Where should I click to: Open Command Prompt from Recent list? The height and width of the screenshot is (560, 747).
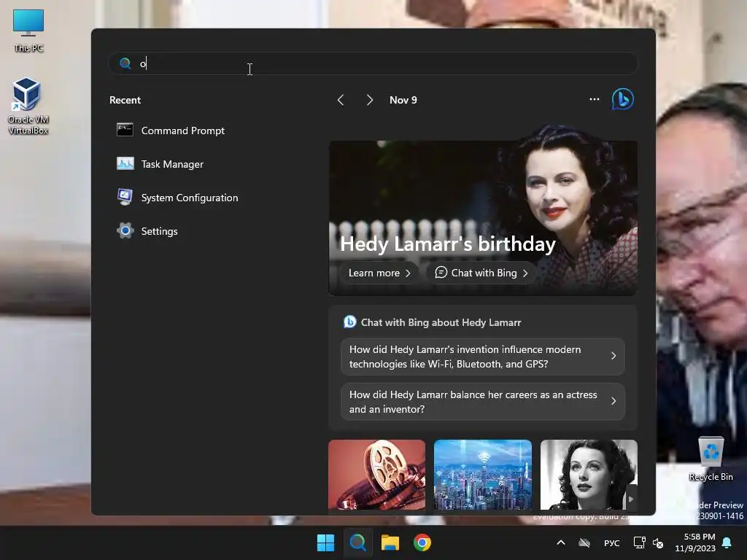pyautogui.click(x=171, y=131)
